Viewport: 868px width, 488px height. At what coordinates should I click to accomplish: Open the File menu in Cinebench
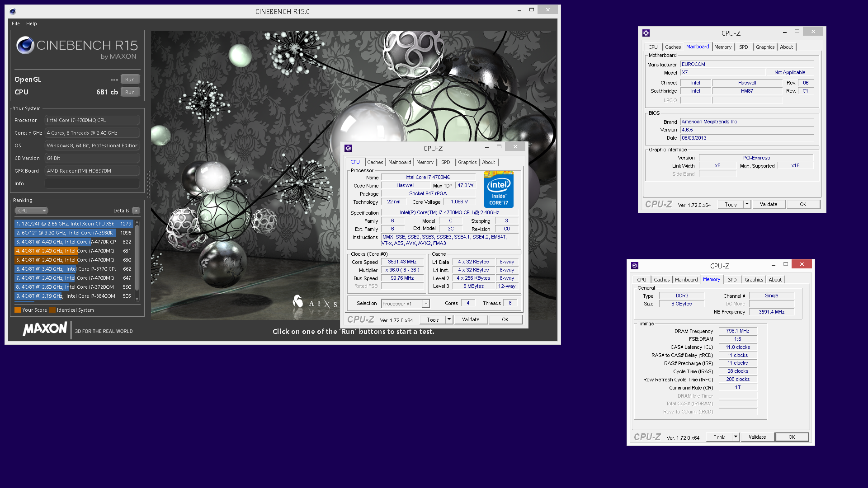point(16,23)
